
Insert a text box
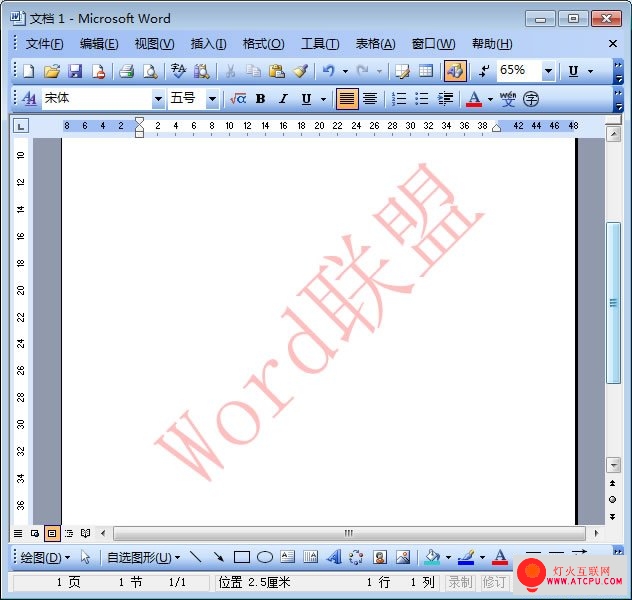pyautogui.click(x=287, y=557)
